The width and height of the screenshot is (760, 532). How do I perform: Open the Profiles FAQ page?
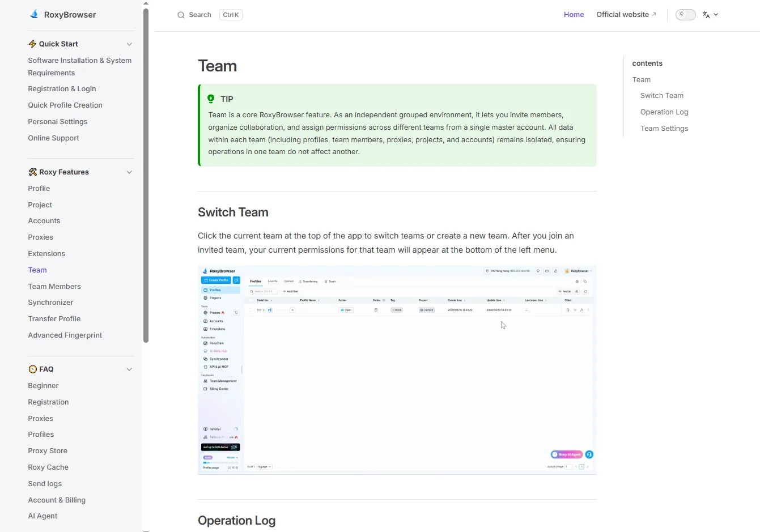point(41,435)
